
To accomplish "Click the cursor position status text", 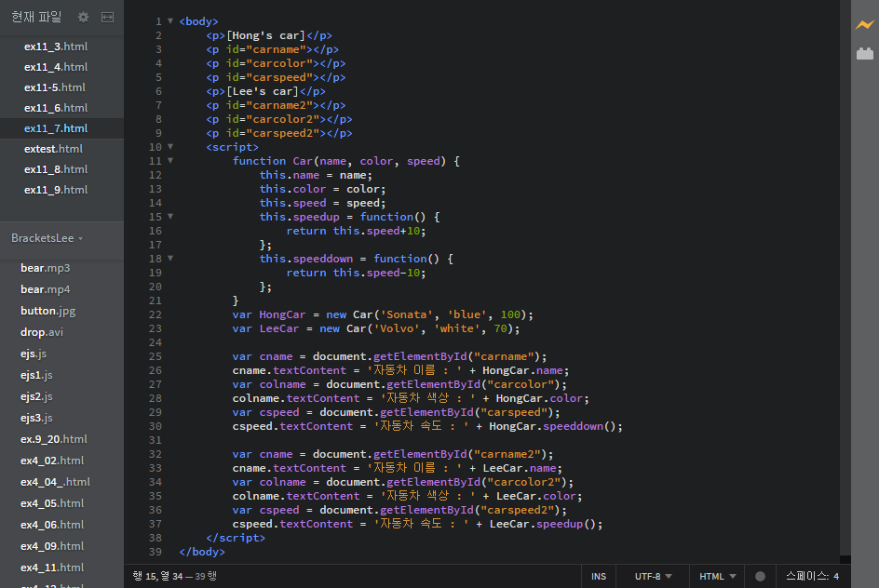I will point(174,576).
